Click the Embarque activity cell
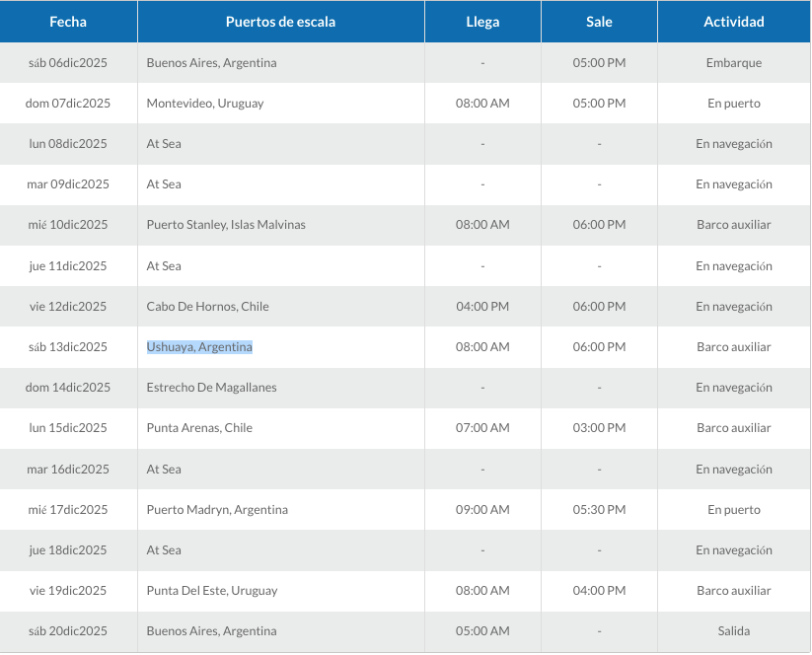The width and height of the screenshot is (812, 655). [x=733, y=63]
